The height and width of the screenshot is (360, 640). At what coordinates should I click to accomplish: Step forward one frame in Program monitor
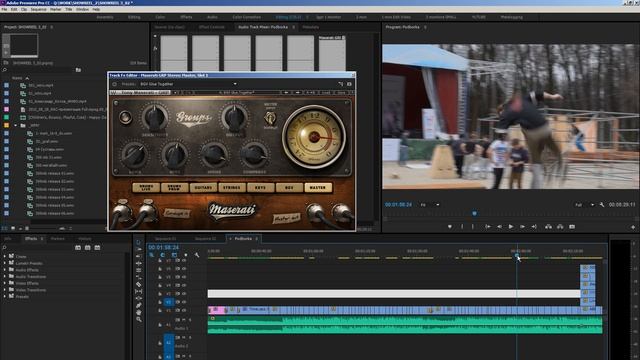click(x=522, y=227)
